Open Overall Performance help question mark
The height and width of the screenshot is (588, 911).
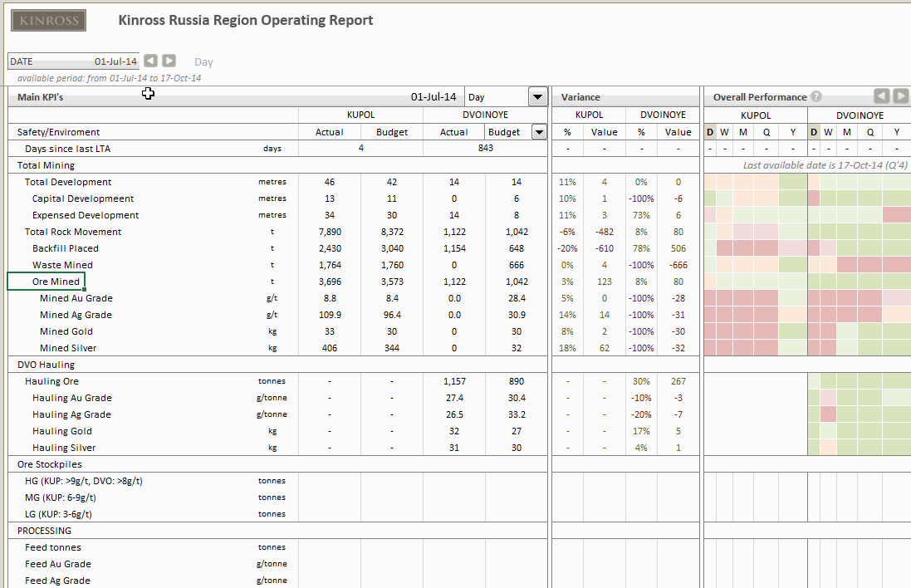pyautogui.click(x=816, y=97)
